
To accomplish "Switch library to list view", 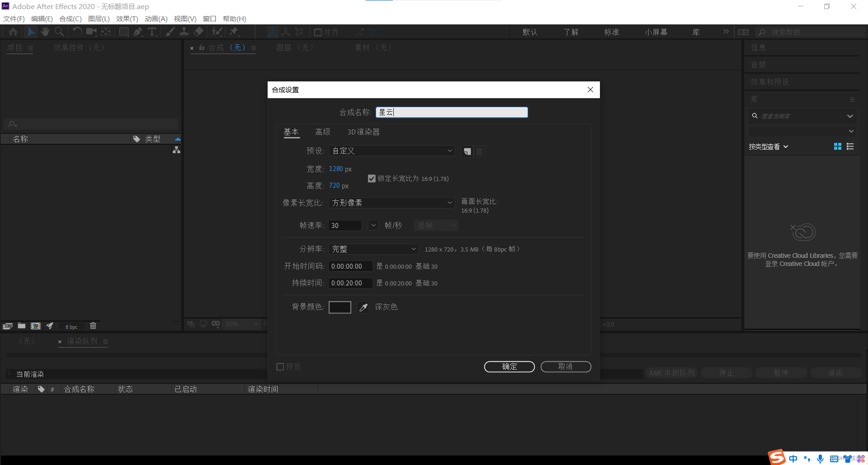I will [850, 147].
